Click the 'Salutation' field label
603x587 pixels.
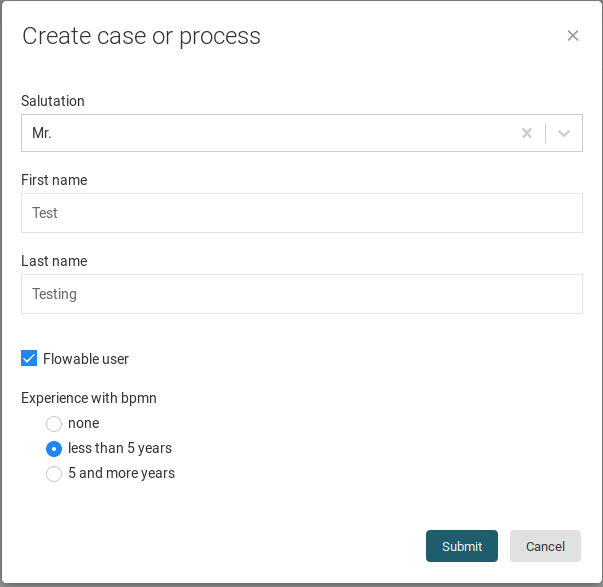coord(53,101)
